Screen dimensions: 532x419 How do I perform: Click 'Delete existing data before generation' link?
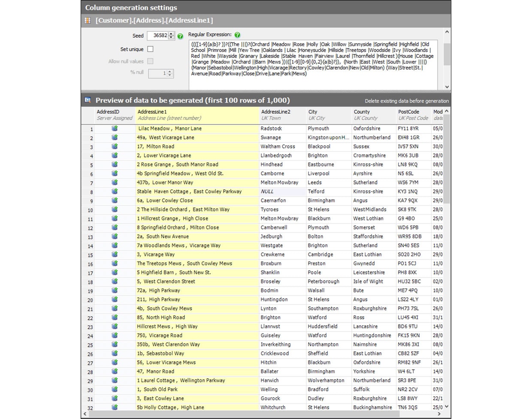[407, 101]
